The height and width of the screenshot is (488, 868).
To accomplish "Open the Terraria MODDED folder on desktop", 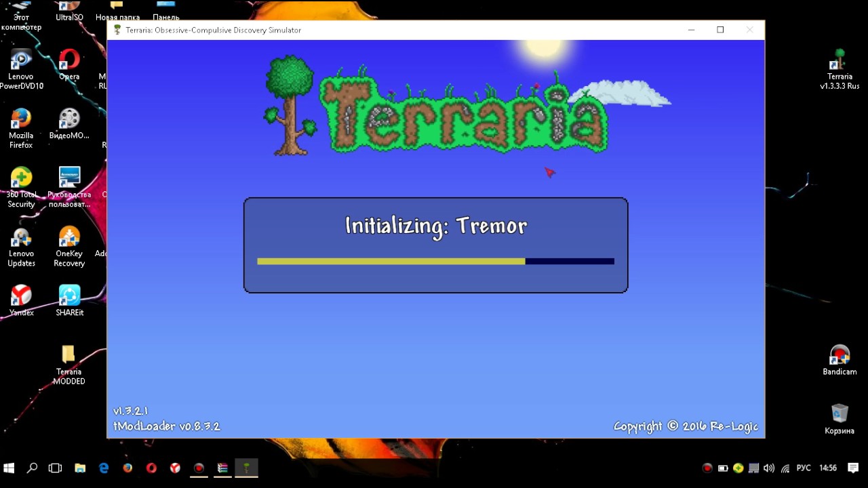I will pyautogui.click(x=68, y=365).
